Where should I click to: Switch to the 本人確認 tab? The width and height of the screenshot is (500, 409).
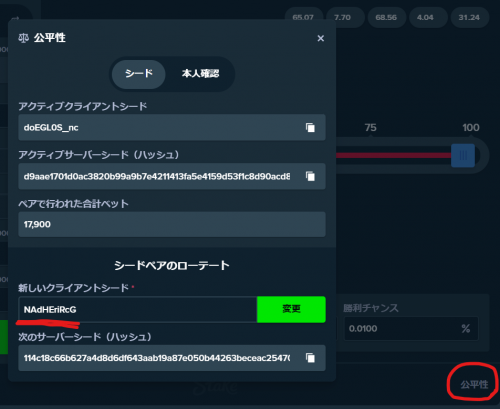point(200,74)
